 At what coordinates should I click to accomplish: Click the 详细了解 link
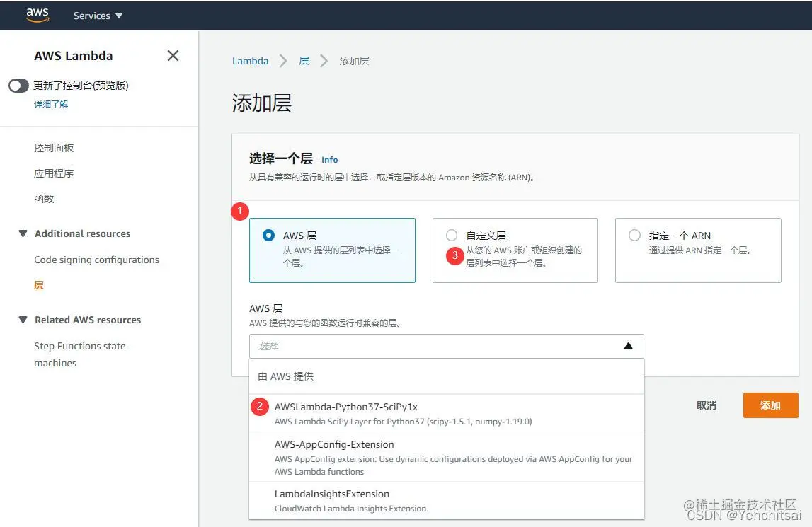[50, 103]
